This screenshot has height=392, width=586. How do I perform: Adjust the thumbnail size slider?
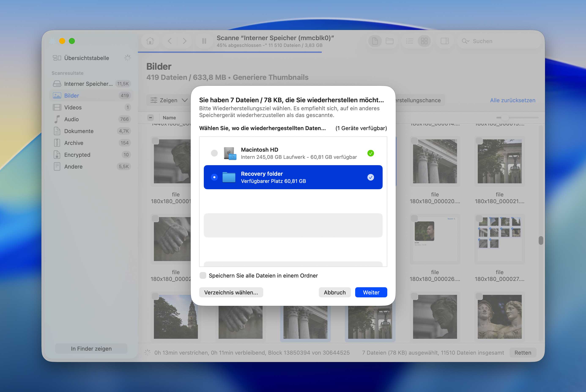pos(518,117)
